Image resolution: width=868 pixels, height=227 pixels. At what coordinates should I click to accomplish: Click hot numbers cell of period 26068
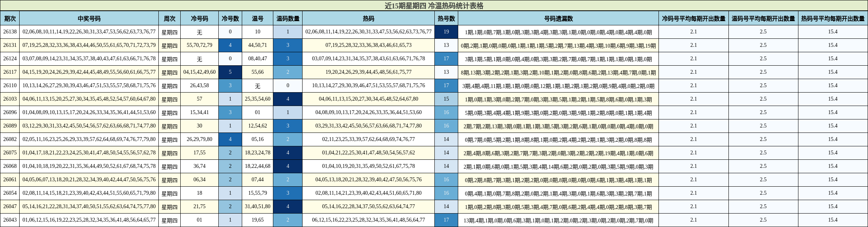tap(369, 166)
